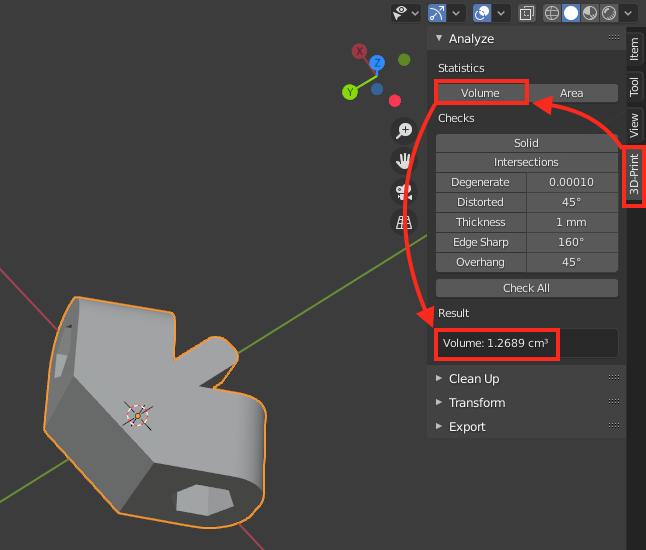Switch to wireframe shading mode
The height and width of the screenshot is (550, 646).
[x=552, y=13]
